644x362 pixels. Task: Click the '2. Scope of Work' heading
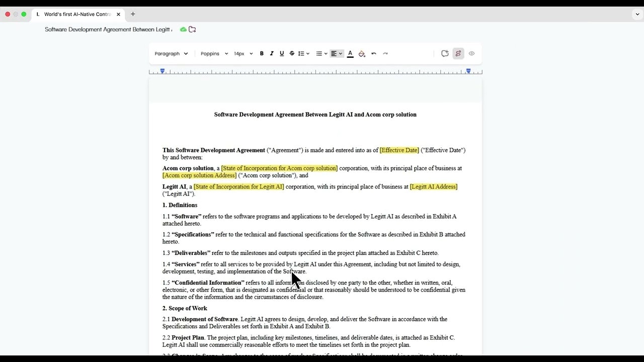click(185, 308)
